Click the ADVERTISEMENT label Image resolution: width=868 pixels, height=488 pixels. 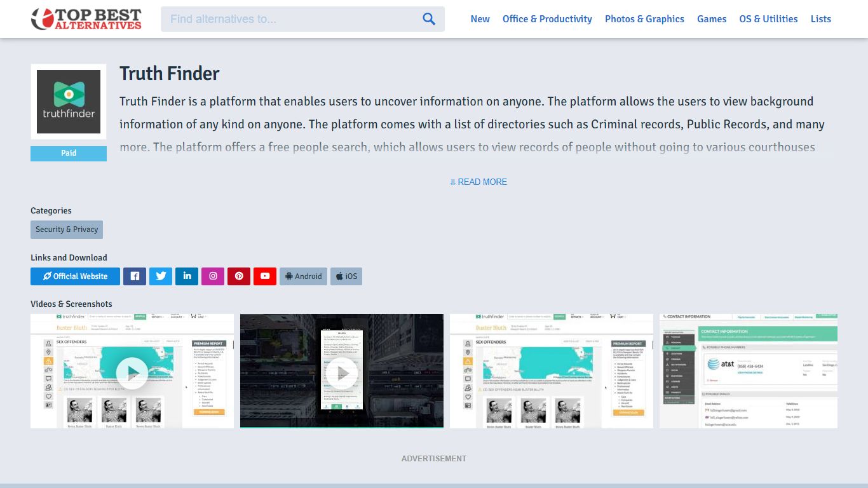[434, 459]
